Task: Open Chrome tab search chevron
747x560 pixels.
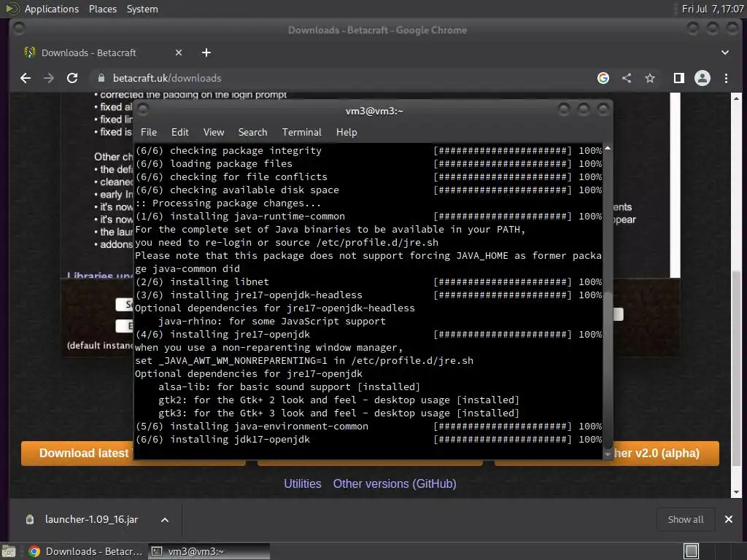Action: pyautogui.click(x=724, y=52)
